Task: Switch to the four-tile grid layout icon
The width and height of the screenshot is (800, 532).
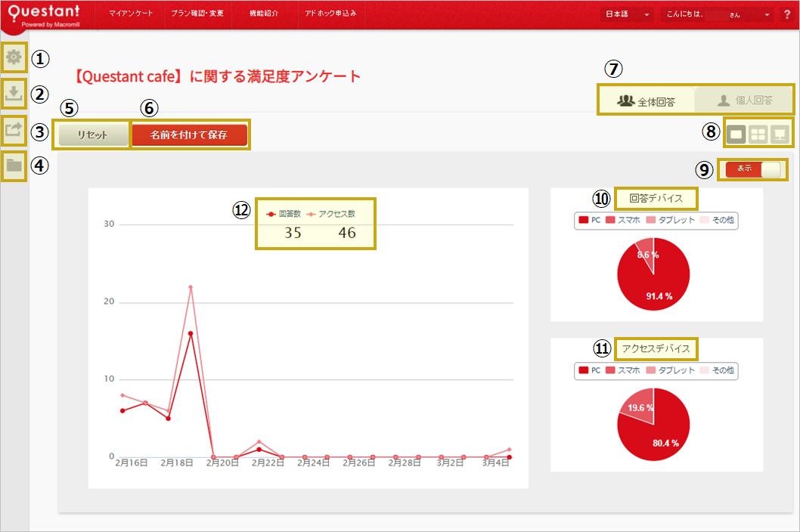Action: tap(758, 135)
